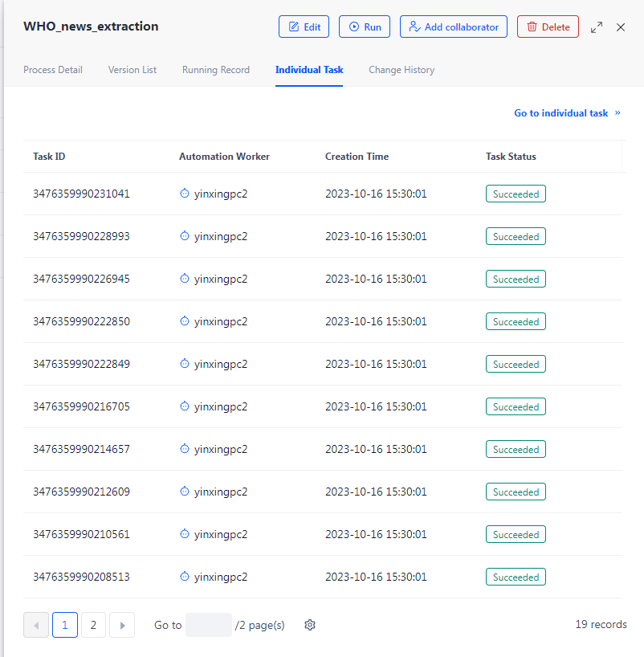
Task: Jump to page 2 of records
Action: [x=93, y=625]
